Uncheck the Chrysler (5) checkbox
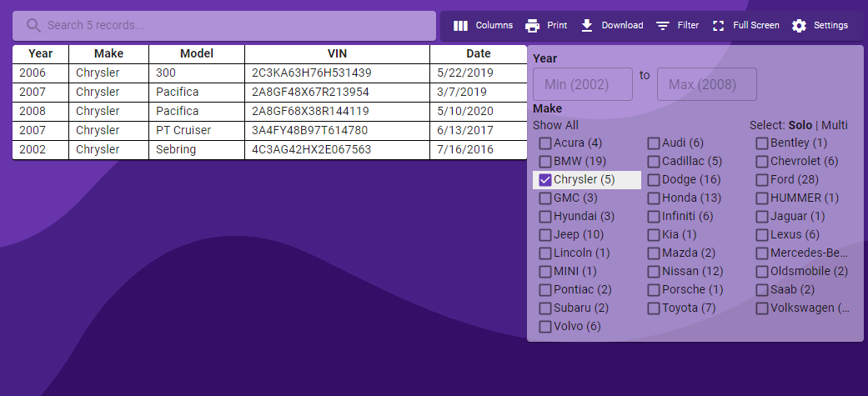Screen dimensions: 868x396 click(x=545, y=179)
